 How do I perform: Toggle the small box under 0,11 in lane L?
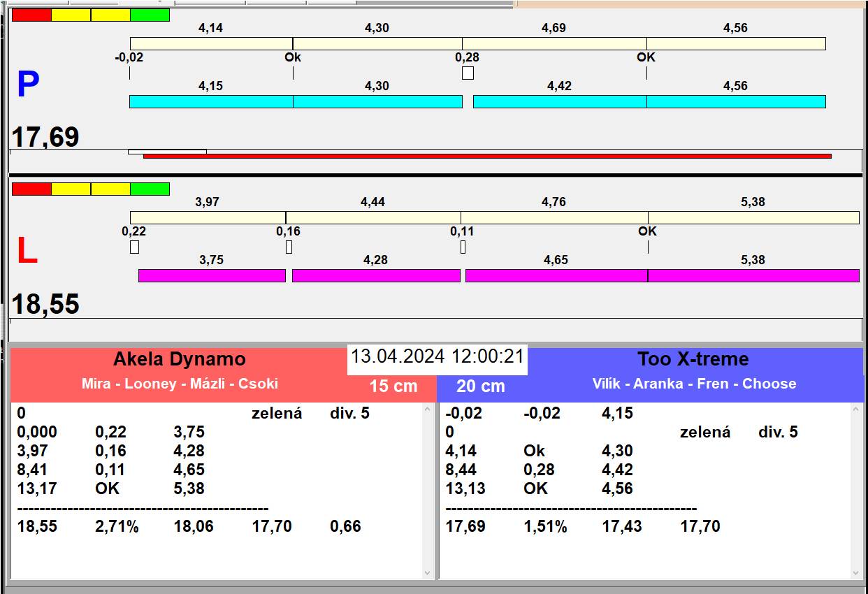463,247
